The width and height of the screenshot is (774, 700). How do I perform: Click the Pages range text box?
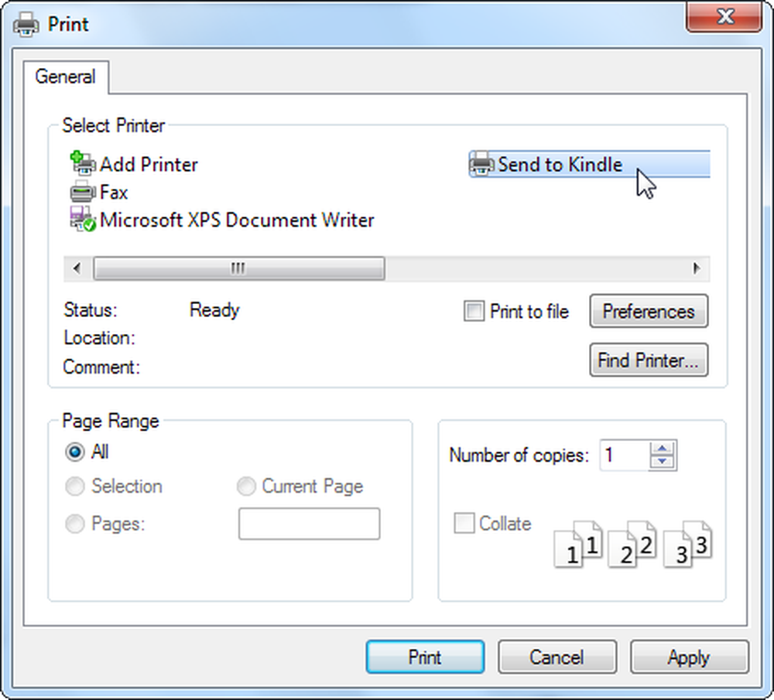tap(310, 524)
